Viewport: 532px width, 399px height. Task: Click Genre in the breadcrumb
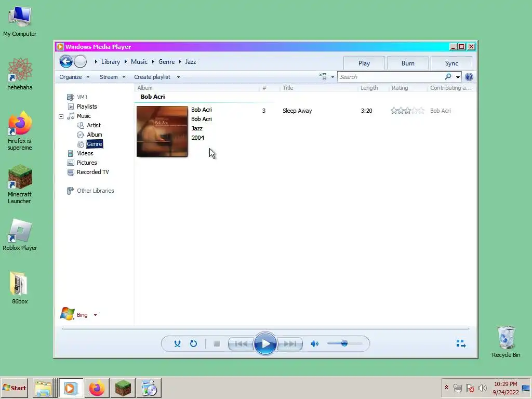(x=166, y=62)
